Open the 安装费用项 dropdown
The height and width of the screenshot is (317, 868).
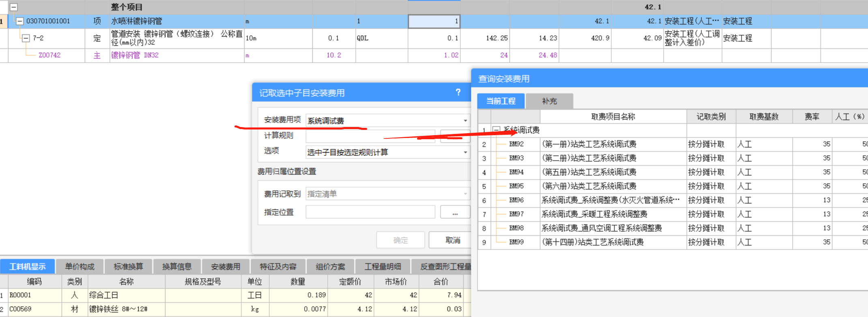[465, 121]
